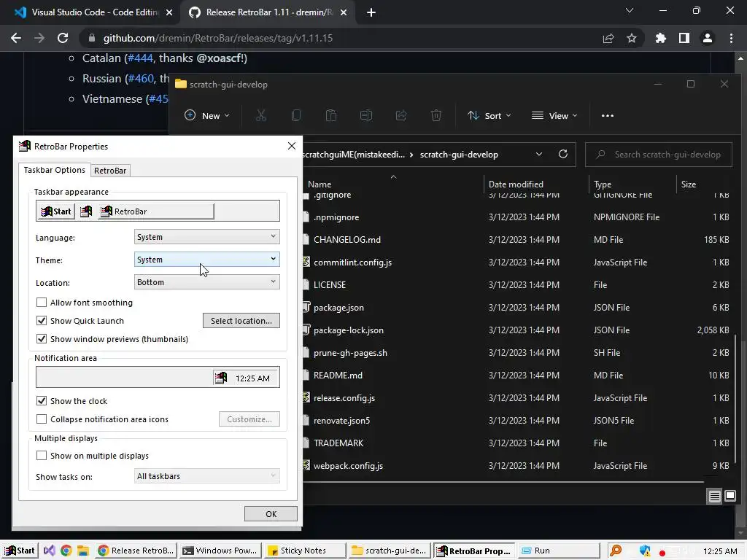Open a new browser tab
Viewport: 747px width, 560px height.
pyautogui.click(x=371, y=12)
